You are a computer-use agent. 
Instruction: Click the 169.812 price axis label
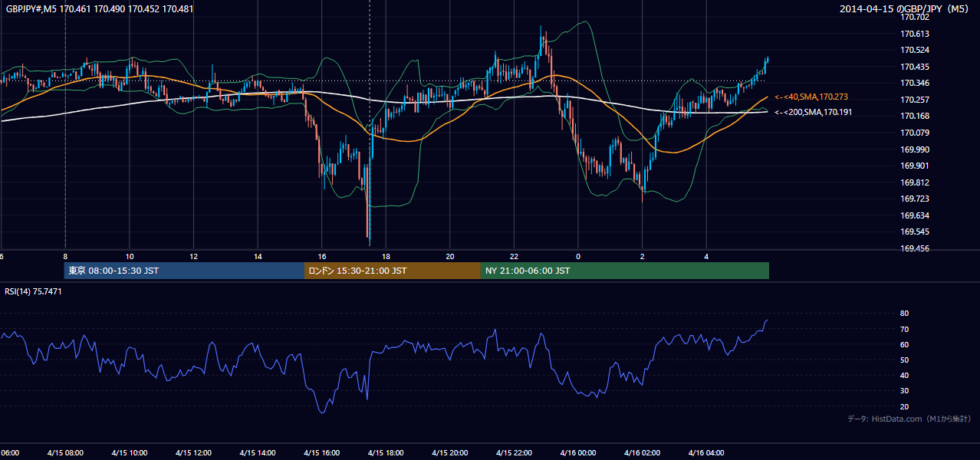click(x=916, y=182)
